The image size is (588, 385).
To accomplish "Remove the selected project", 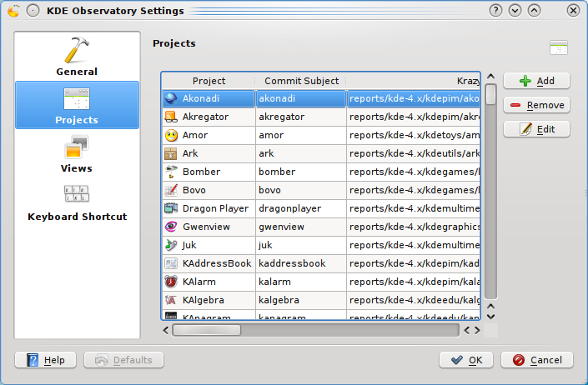I will 536,106.
